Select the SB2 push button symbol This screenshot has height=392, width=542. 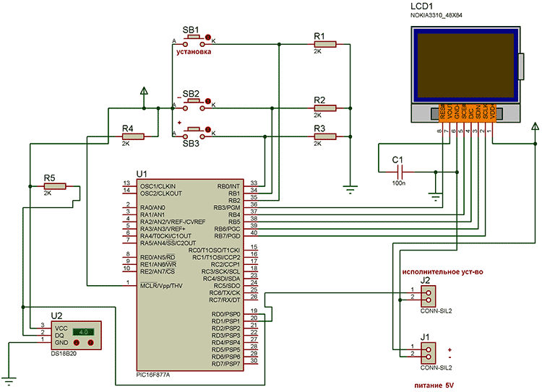click(x=194, y=105)
